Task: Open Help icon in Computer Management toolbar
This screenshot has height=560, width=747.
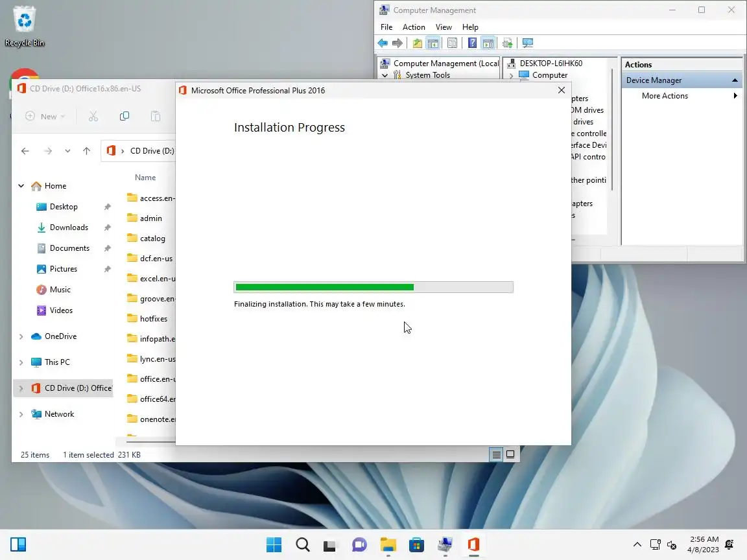Action: [x=472, y=43]
